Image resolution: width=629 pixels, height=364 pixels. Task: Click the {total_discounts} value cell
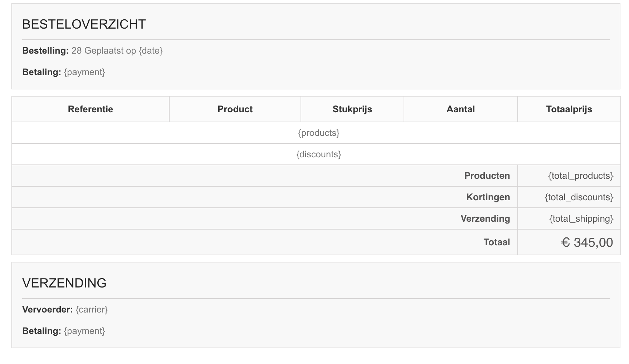569,197
